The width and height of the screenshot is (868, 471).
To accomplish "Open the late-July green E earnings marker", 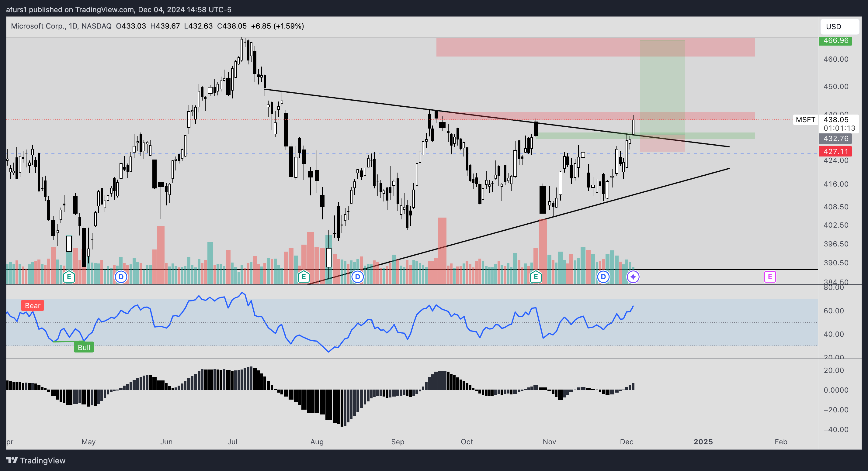I will click(304, 277).
